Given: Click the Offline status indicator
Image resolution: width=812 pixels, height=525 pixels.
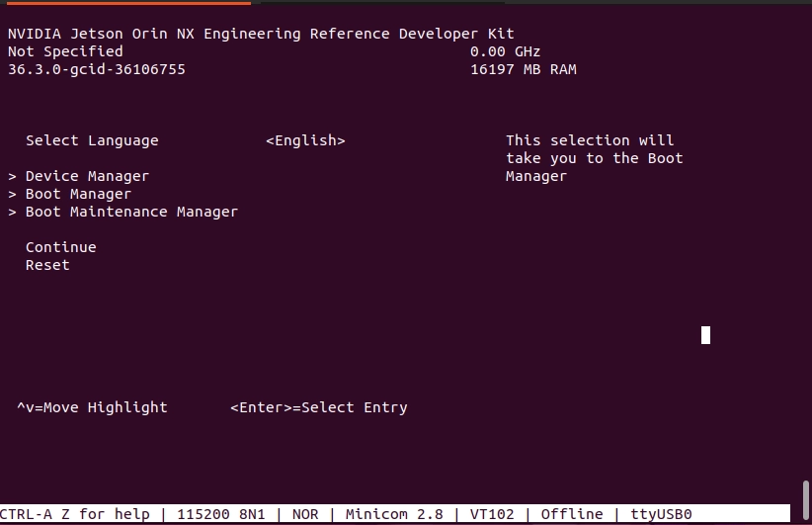Looking at the screenshot, I should [571, 514].
